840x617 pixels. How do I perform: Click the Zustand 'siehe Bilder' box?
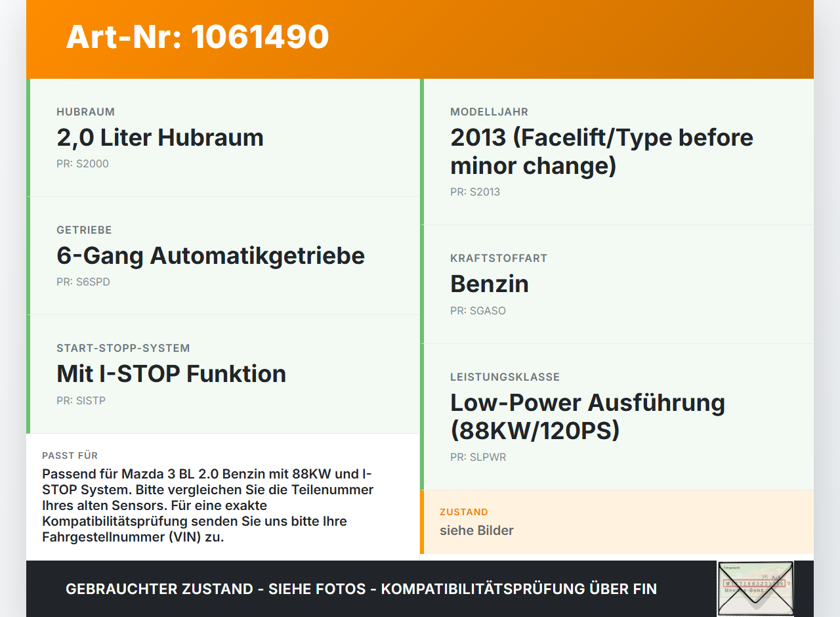617,522
